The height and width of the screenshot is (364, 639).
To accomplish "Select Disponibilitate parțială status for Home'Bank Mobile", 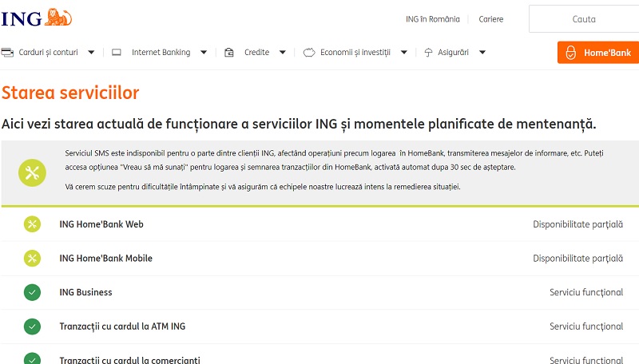I will (577, 258).
